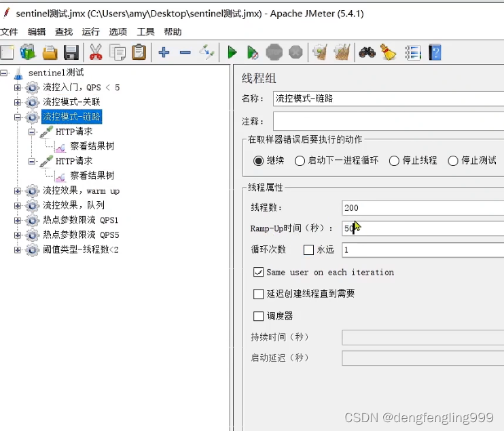The height and width of the screenshot is (431, 504).
Task: Select 热点参数限流 QPS5 tree item
Action: (81, 235)
